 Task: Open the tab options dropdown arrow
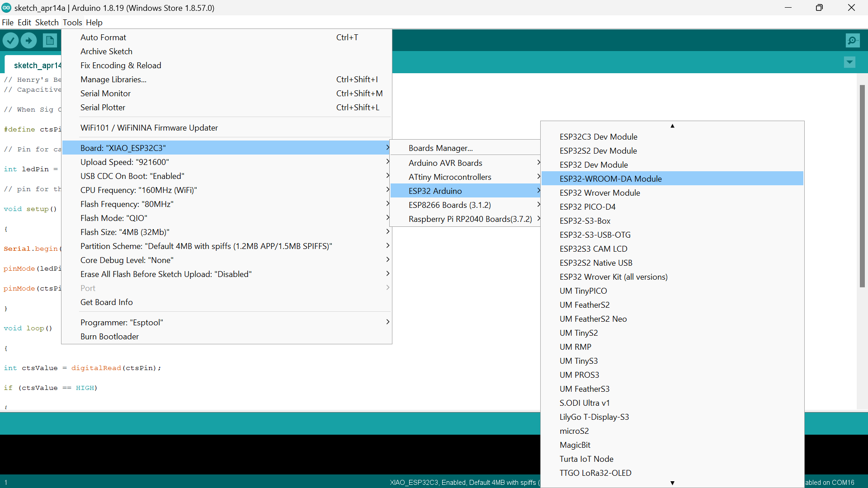[849, 62]
